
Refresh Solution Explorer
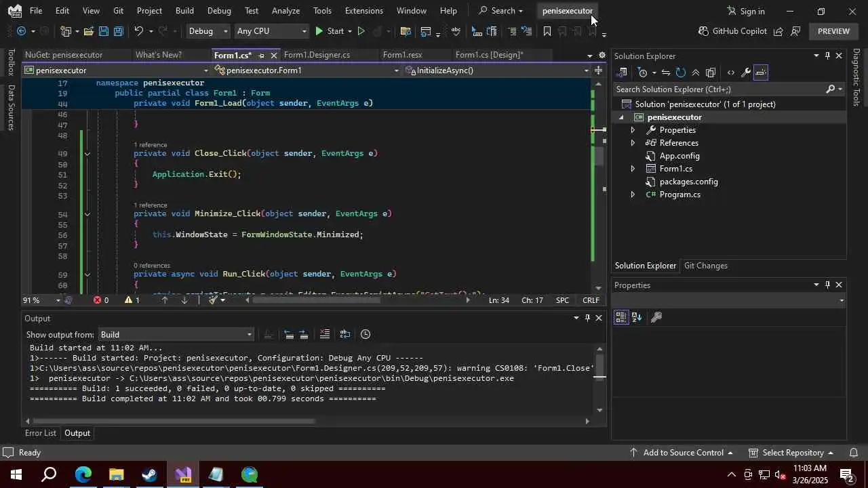pyautogui.click(x=681, y=73)
